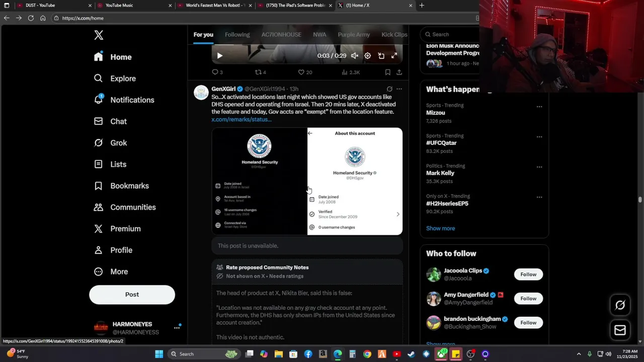Reload the page in browser
This screenshot has height=362, width=644.
[x=31, y=18]
